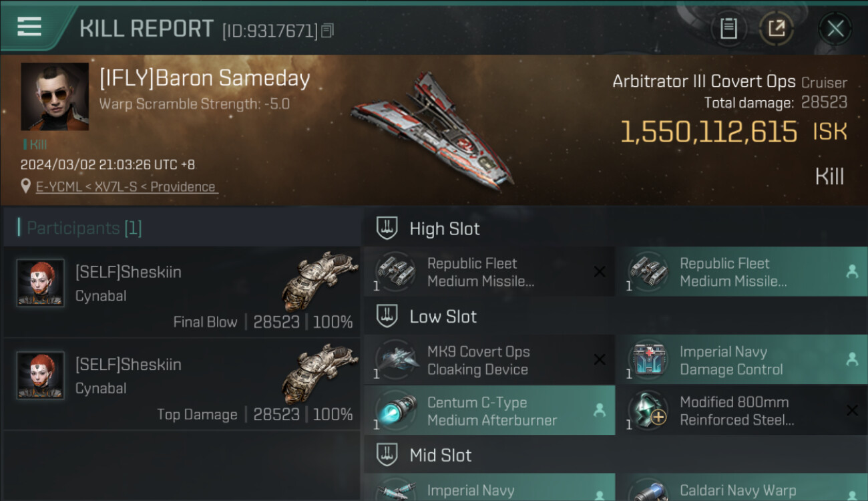The image size is (868, 501).
Task: Close the kill report window
Action: click(835, 29)
